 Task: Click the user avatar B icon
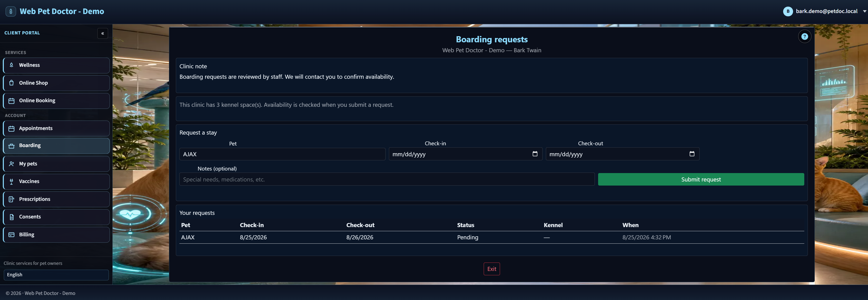coord(788,11)
